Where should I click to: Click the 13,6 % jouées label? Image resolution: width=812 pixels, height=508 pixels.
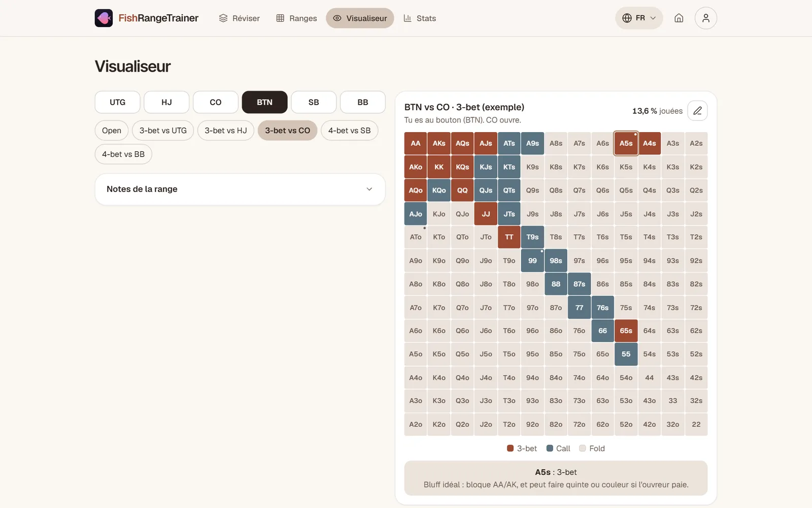[657, 111]
